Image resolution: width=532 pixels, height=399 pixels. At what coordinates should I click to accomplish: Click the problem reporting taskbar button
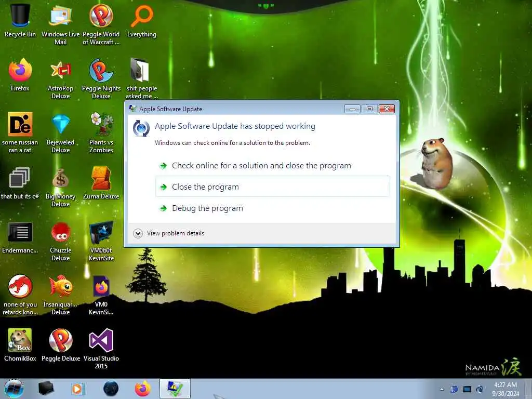[x=175, y=389]
